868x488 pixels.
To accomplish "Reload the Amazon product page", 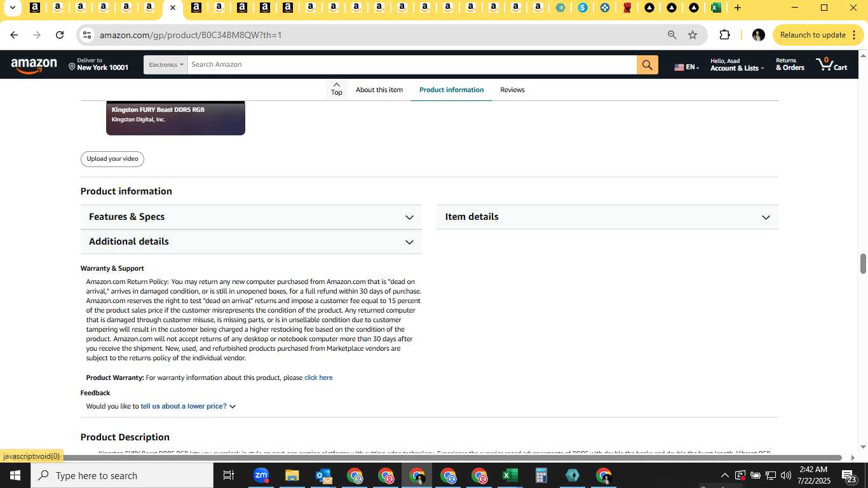I will pyautogui.click(x=60, y=35).
